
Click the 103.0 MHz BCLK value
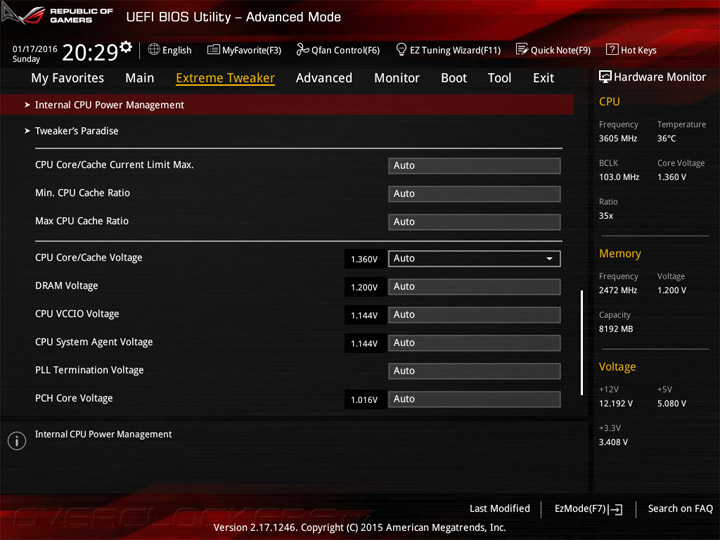coord(619,177)
